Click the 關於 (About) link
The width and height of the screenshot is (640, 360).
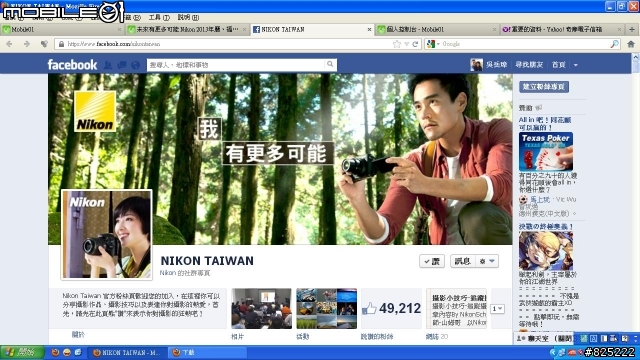(78, 335)
